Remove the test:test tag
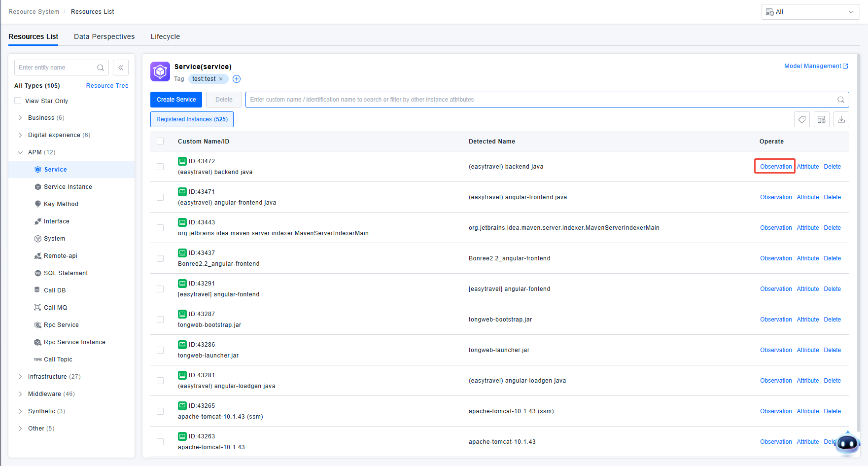Viewport: 868px width, 466px height. click(x=221, y=79)
